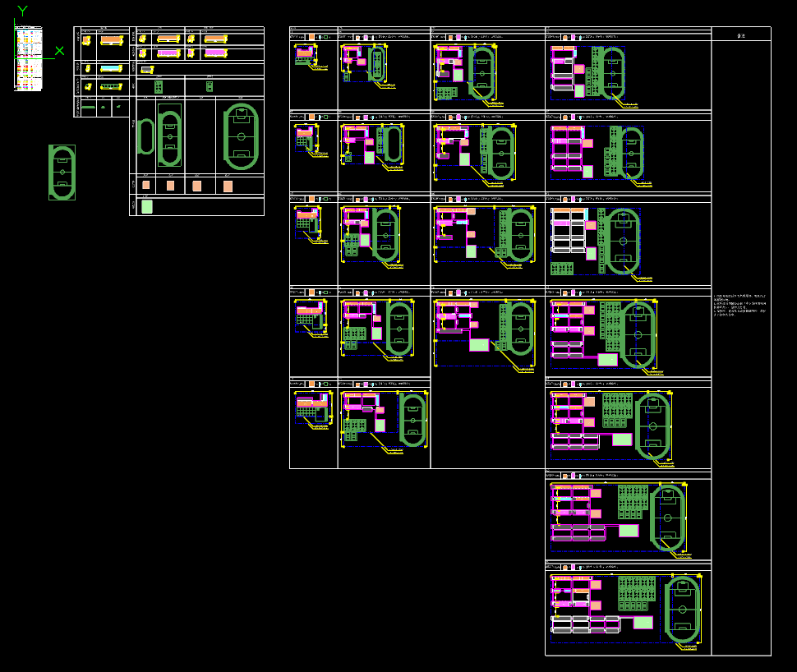This screenshot has width=797, height=672.
Task: Click the light green square in component table
Action: click(147, 206)
